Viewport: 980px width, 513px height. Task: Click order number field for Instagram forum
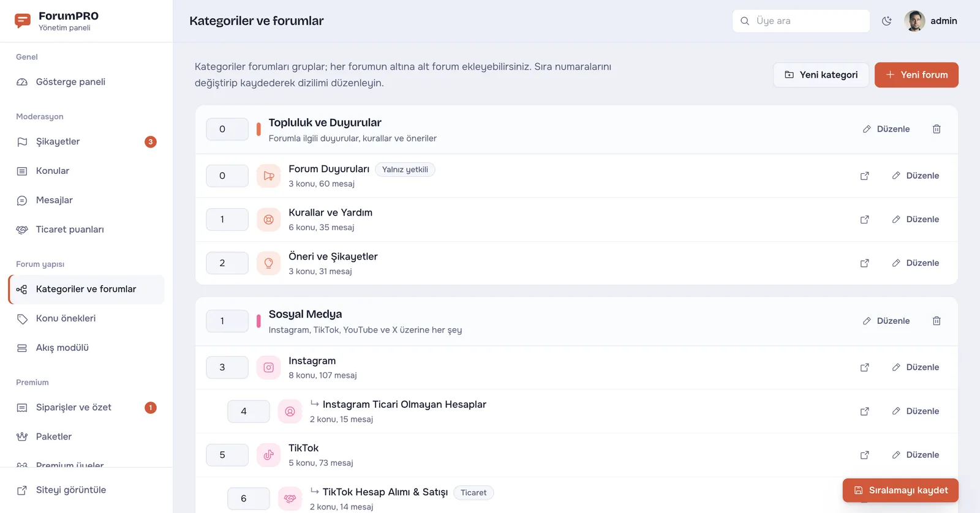pyautogui.click(x=227, y=367)
